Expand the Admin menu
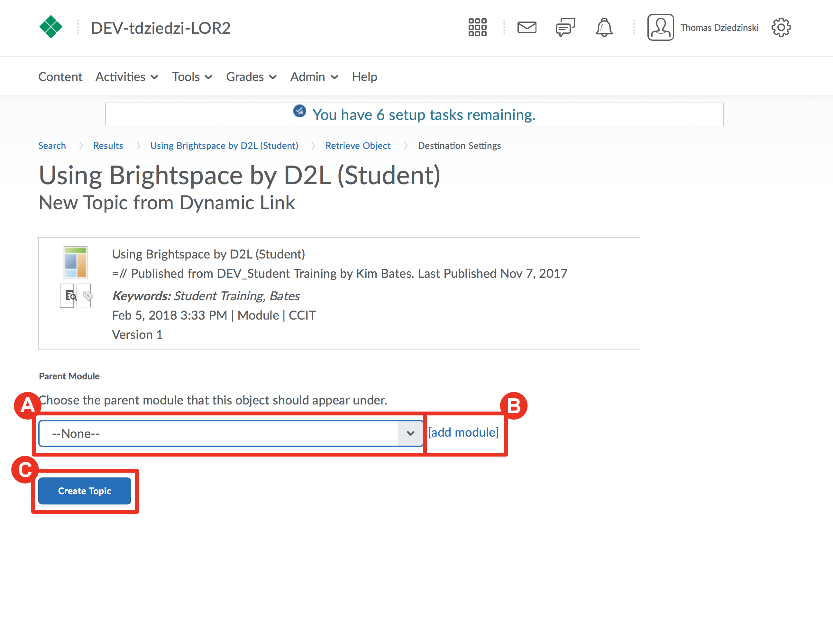Image resolution: width=833 pixels, height=644 pixels. coord(314,77)
